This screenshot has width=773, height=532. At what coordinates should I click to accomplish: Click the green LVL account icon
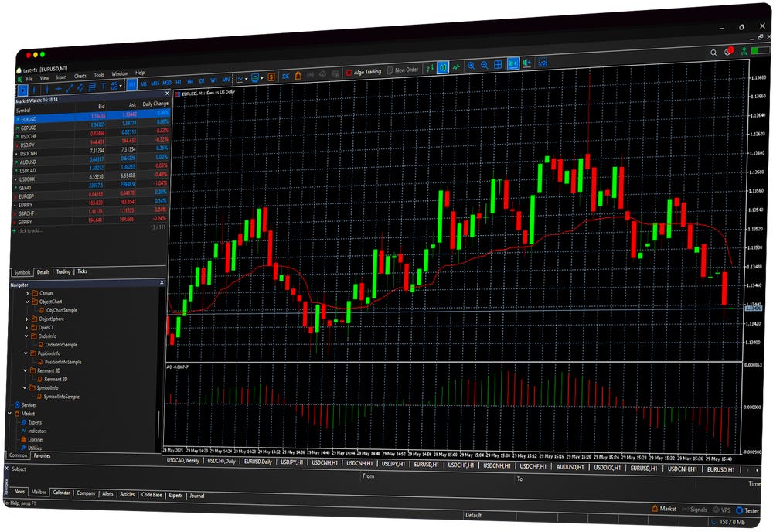[744, 50]
